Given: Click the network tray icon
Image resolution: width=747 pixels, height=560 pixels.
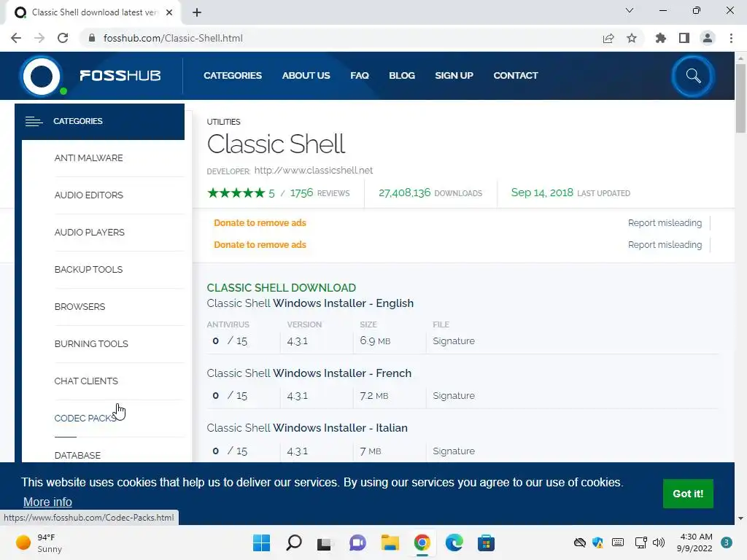Looking at the screenshot, I should point(641,542).
